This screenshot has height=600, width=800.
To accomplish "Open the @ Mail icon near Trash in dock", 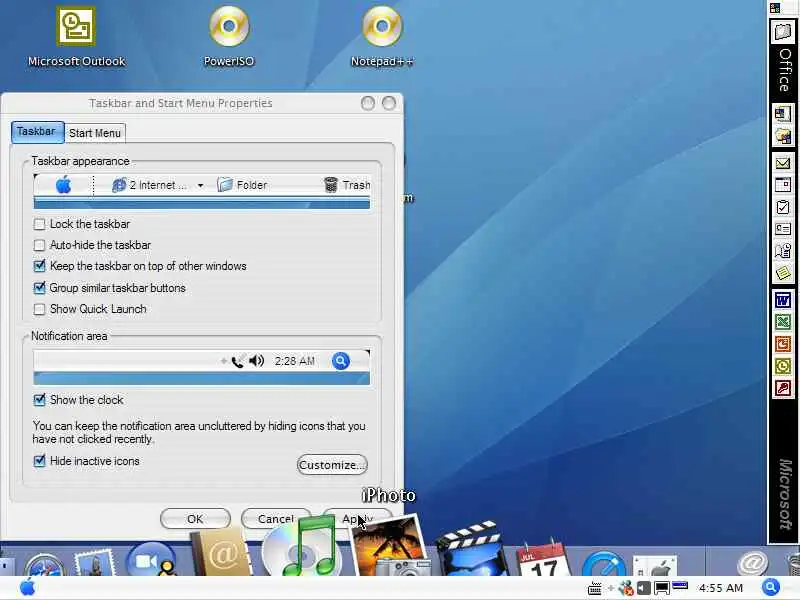I will (752, 564).
